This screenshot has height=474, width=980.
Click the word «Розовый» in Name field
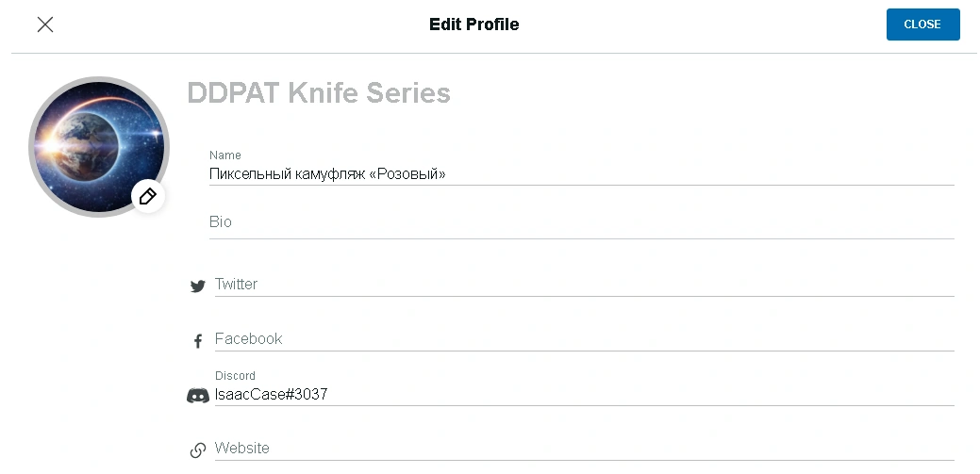click(x=410, y=174)
